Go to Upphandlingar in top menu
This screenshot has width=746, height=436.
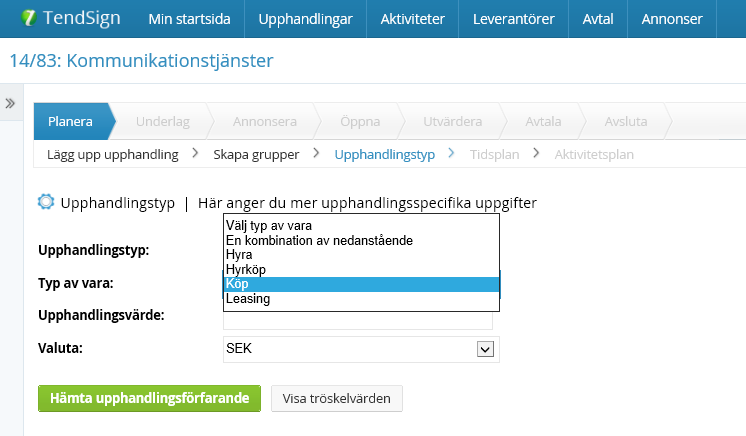click(305, 19)
